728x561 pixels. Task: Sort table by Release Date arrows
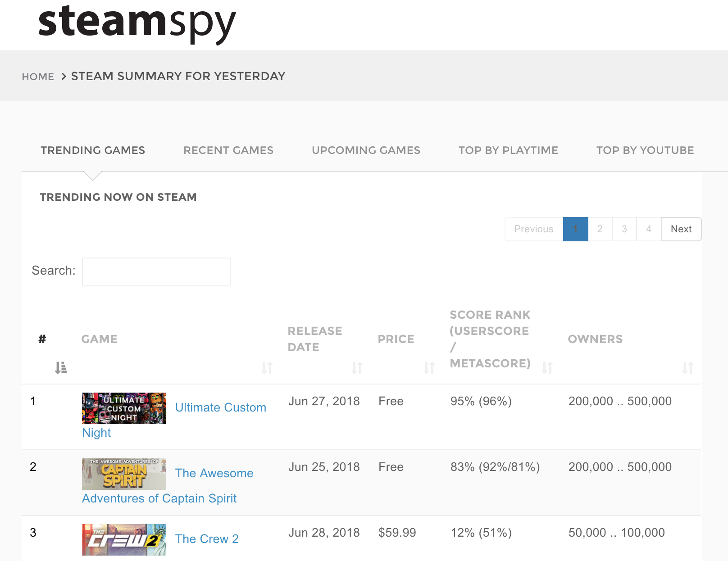click(357, 368)
